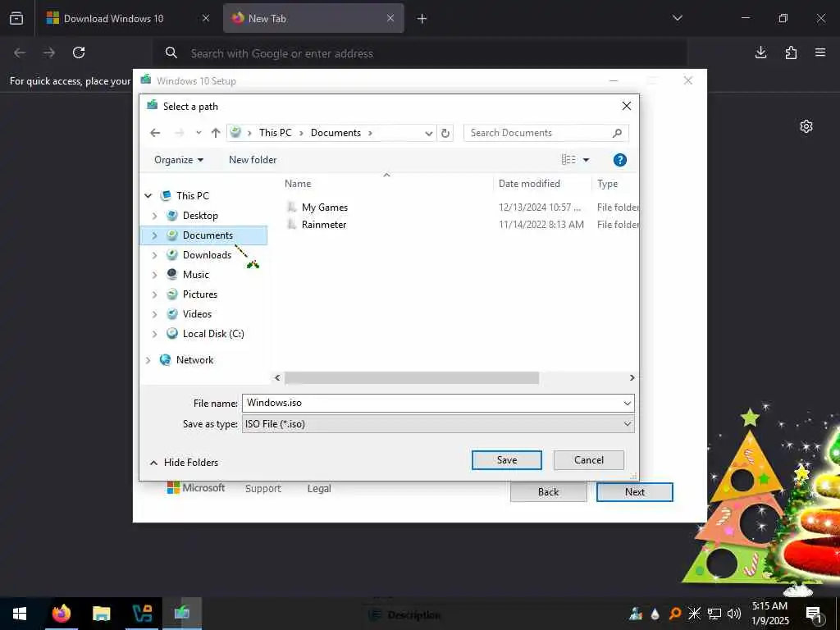Image resolution: width=840 pixels, height=630 pixels.
Task: Create a New folder
Action: click(253, 160)
